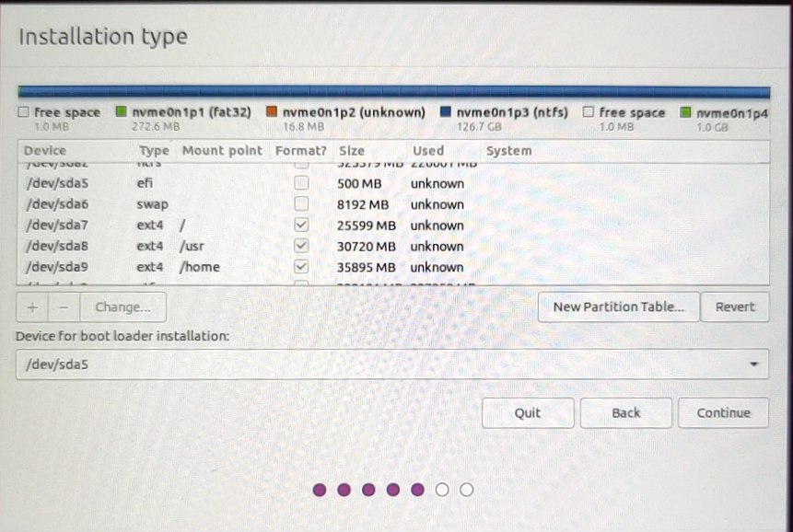Open the Change dialog for selected partition
This screenshot has width=793, height=532.
(x=122, y=306)
